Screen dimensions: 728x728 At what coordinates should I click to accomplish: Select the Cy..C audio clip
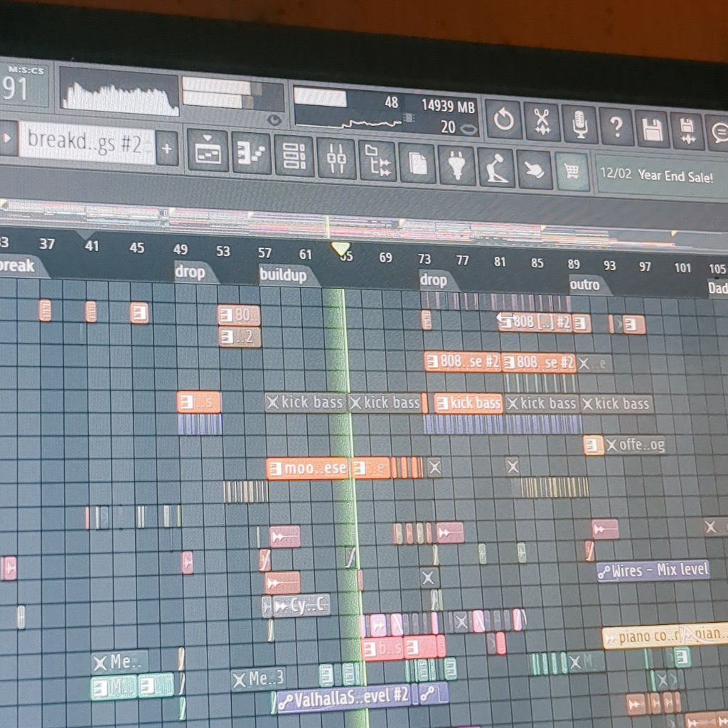[301, 606]
